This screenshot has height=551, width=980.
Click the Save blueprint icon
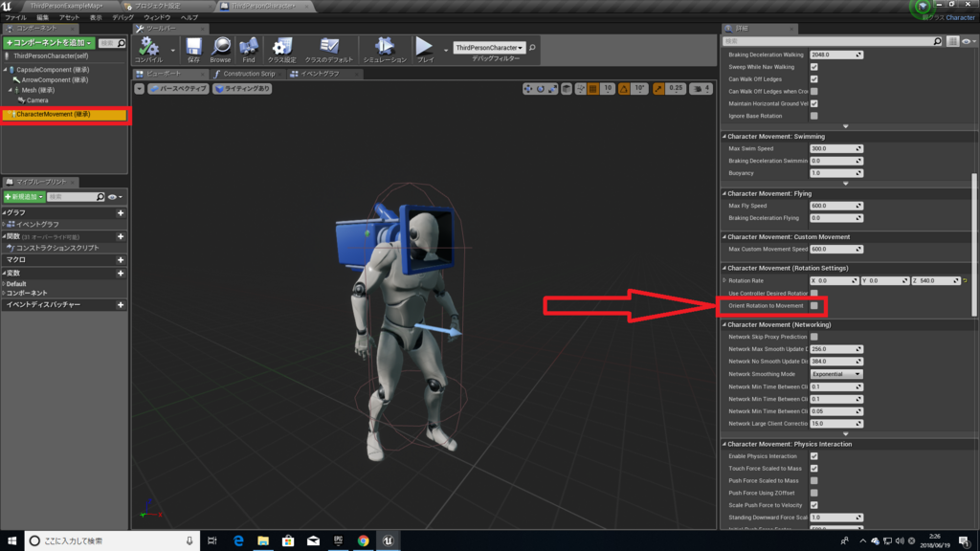coord(193,46)
